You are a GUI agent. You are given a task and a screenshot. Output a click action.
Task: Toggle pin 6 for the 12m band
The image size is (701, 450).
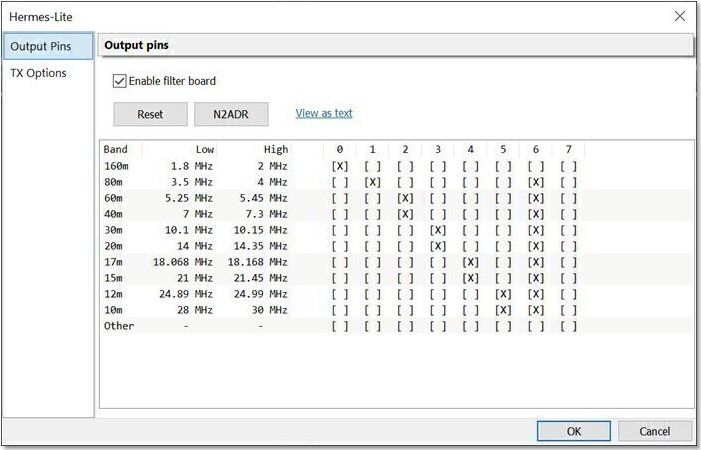(536, 294)
